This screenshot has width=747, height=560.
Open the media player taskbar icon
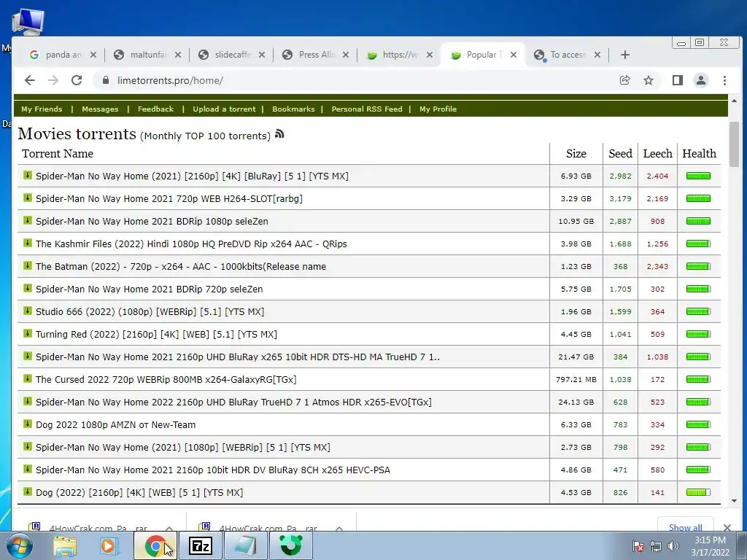pyautogui.click(x=108, y=545)
